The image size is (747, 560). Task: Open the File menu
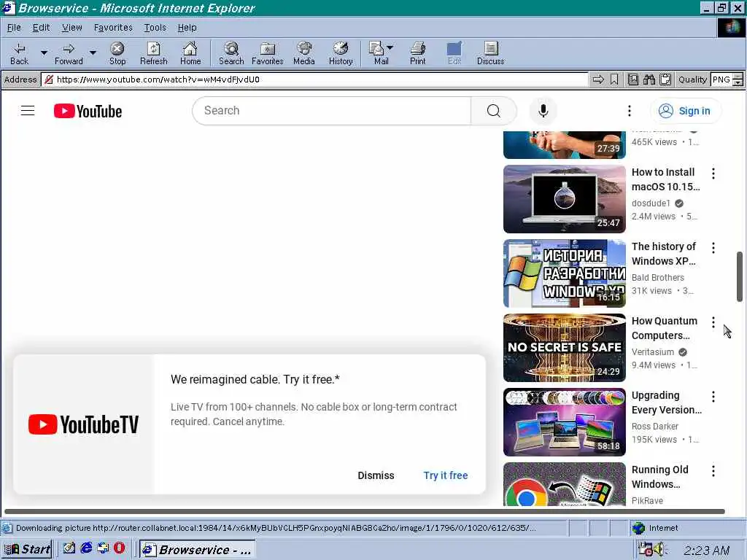(14, 28)
